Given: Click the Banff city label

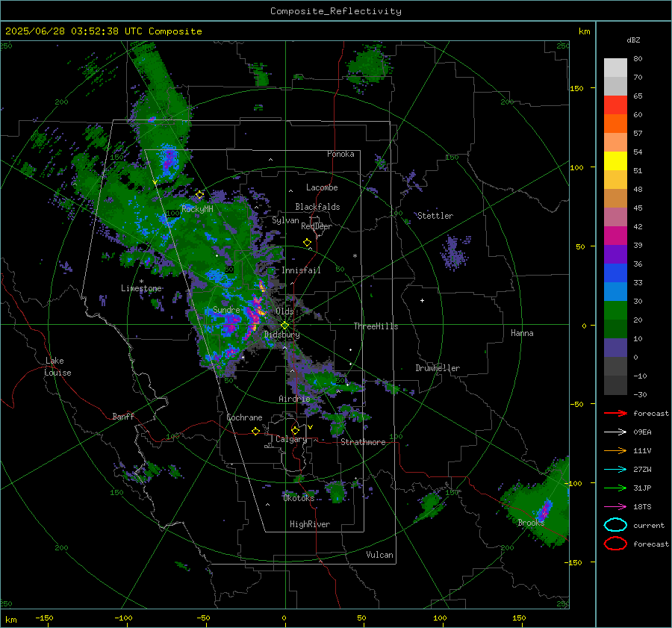Looking at the screenshot, I should 123,417.
